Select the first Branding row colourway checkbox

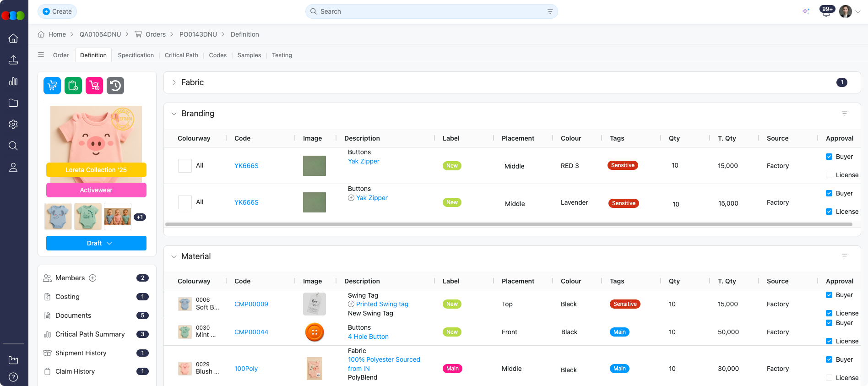click(185, 166)
